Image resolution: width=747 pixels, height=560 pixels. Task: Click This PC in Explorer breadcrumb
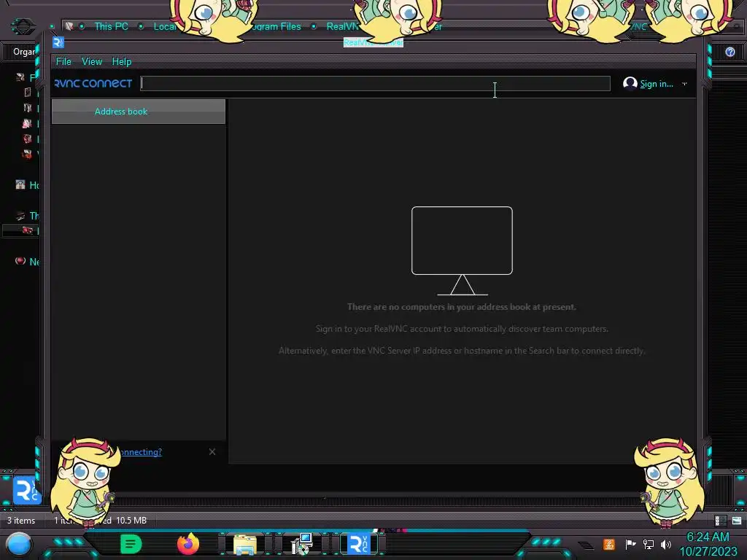coord(111,27)
